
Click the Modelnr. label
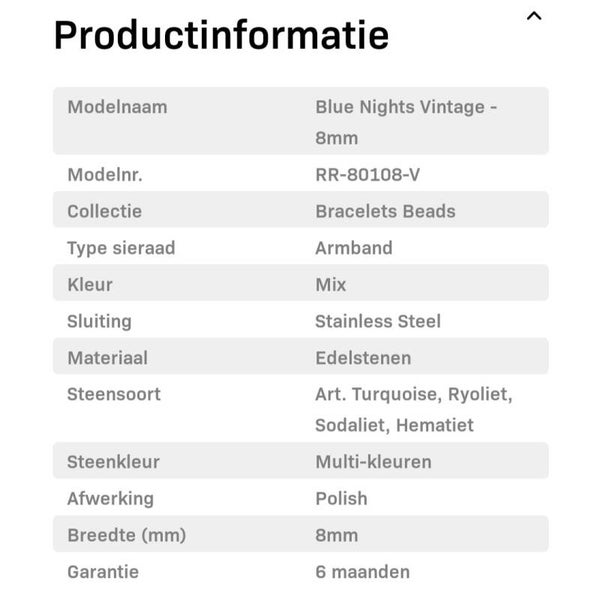coord(105,175)
